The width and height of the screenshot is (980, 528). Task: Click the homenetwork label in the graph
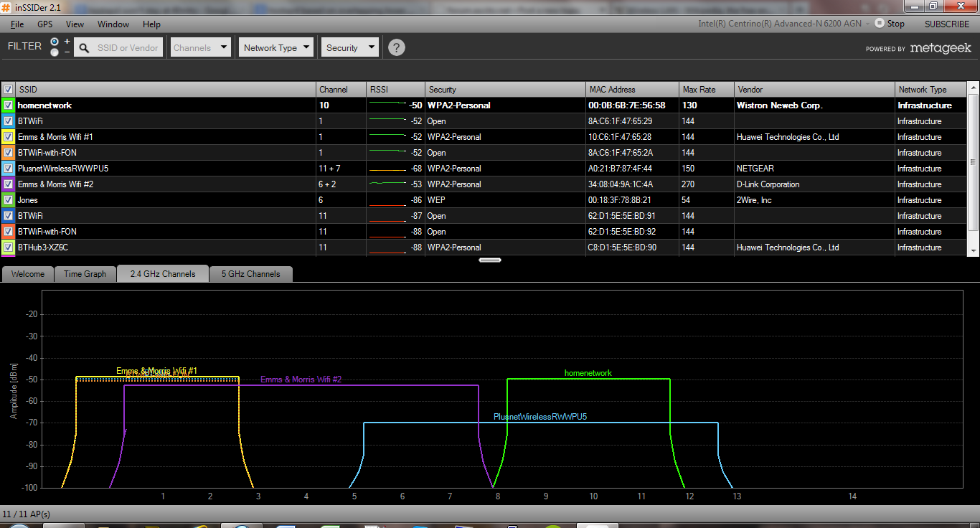(588, 373)
